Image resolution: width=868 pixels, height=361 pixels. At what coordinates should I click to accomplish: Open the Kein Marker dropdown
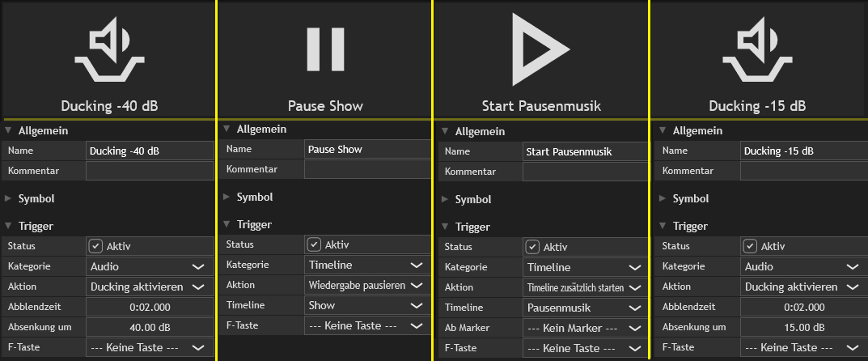click(586, 329)
